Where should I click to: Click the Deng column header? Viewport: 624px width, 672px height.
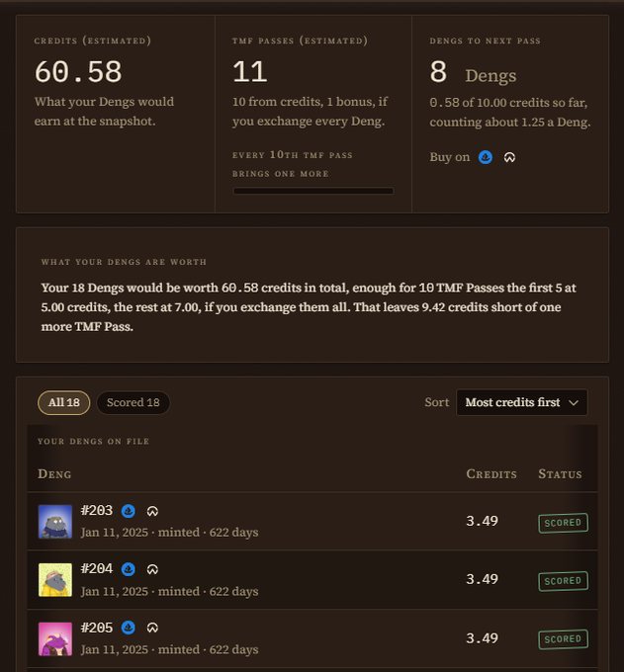54,474
